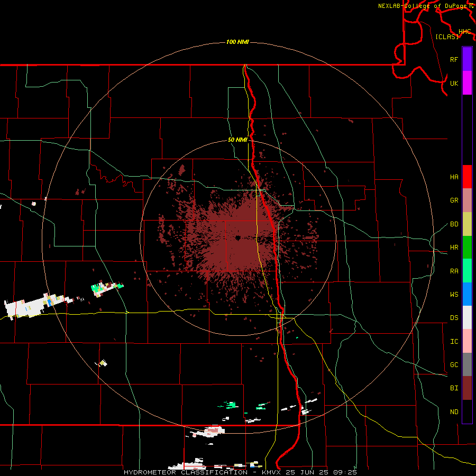The width and height of the screenshot is (476, 476).
Task: Click the GR legend color swatch
Action: (x=467, y=200)
